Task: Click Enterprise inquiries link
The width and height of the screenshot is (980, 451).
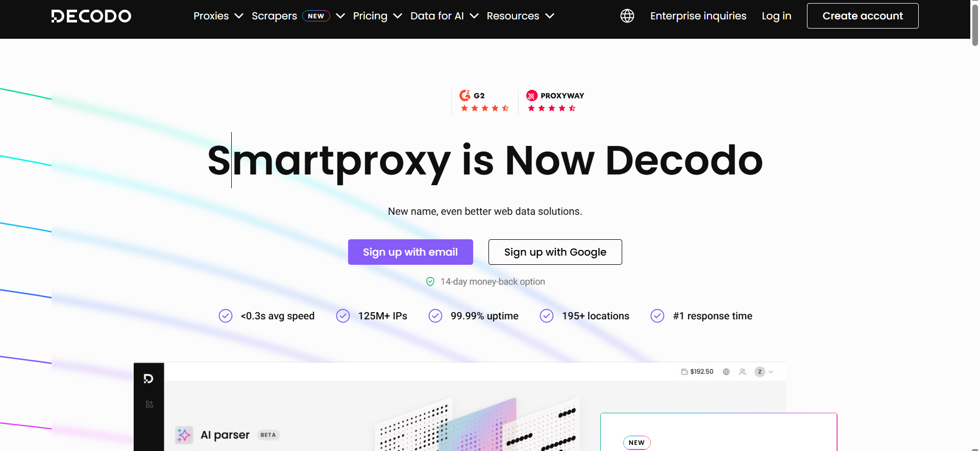Action: [698, 16]
